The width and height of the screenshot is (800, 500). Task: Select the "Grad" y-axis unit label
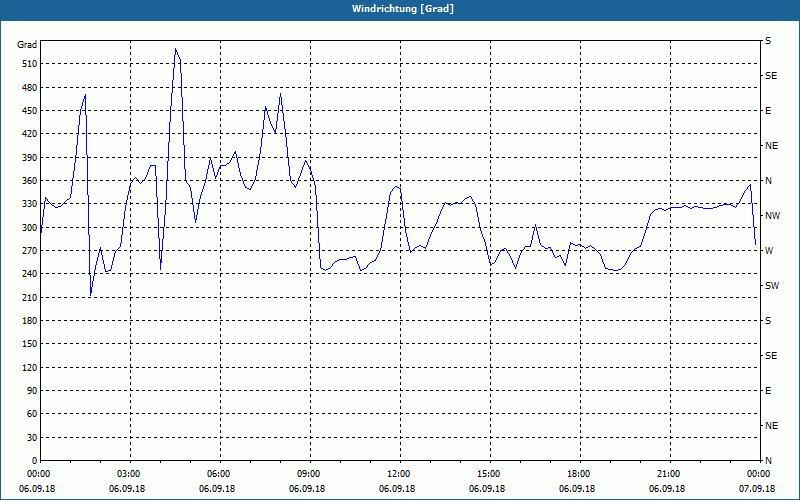pos(27,45)
